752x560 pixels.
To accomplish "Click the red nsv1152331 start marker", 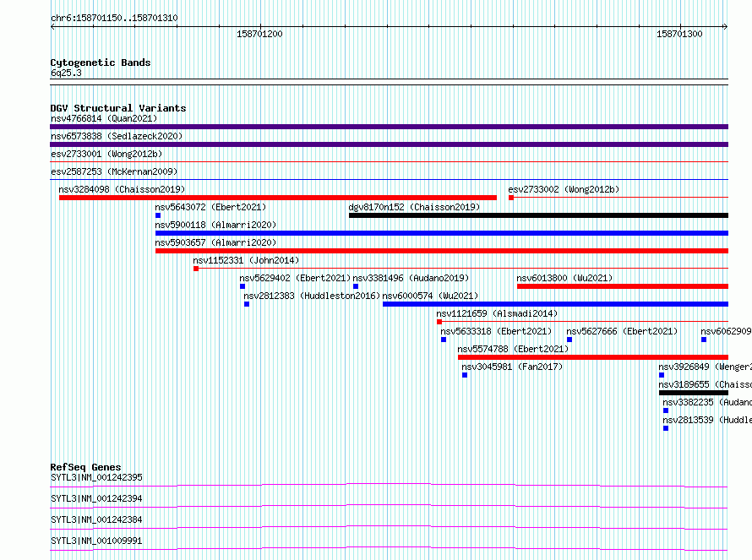I will pyautogui.click(x=196, y=269).
